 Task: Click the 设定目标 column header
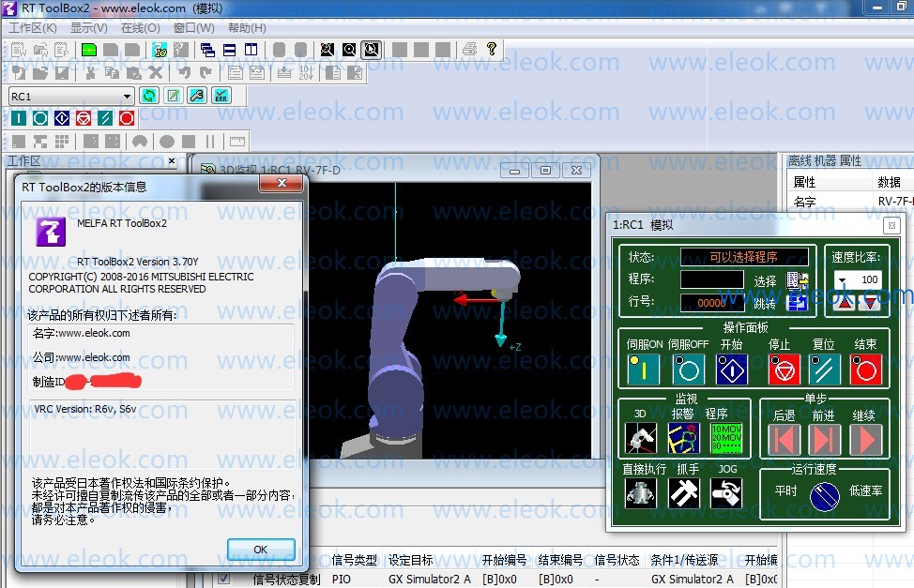click(x=410, y=560)
